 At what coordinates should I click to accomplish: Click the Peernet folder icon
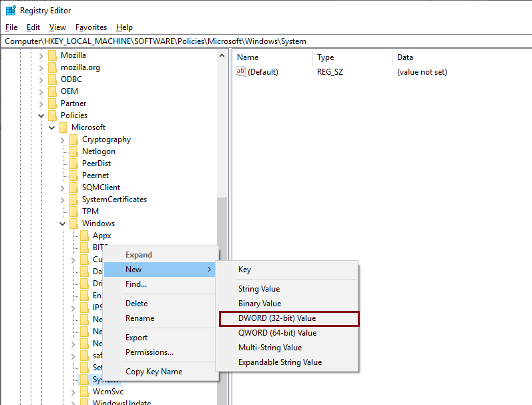point(73,175)
